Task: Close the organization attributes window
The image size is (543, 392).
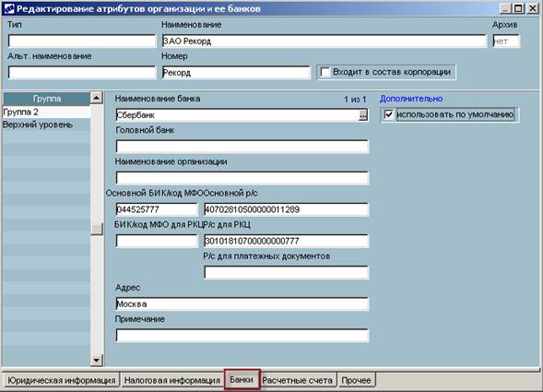Action: coord(532,8)
